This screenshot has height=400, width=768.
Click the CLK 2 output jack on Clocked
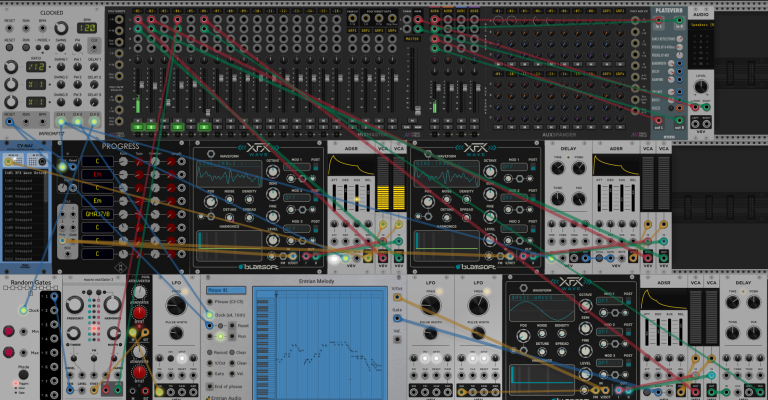click(x=77, y=121)
